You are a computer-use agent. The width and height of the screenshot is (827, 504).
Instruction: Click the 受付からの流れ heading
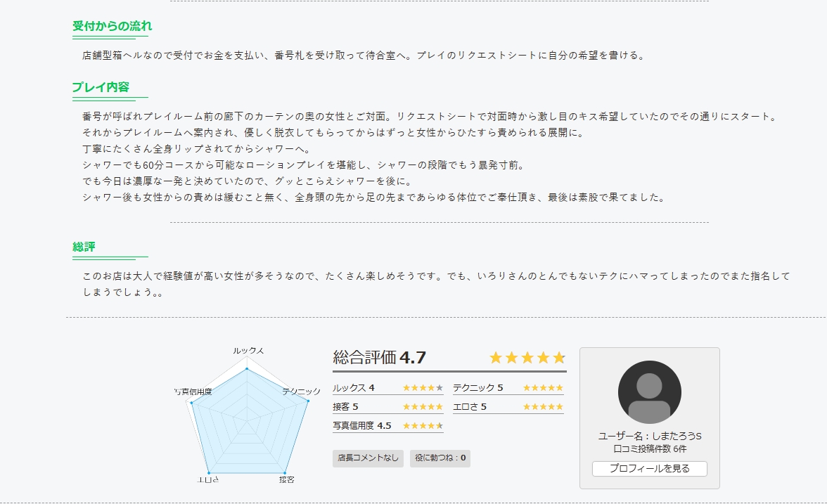(x=113, y=26)
